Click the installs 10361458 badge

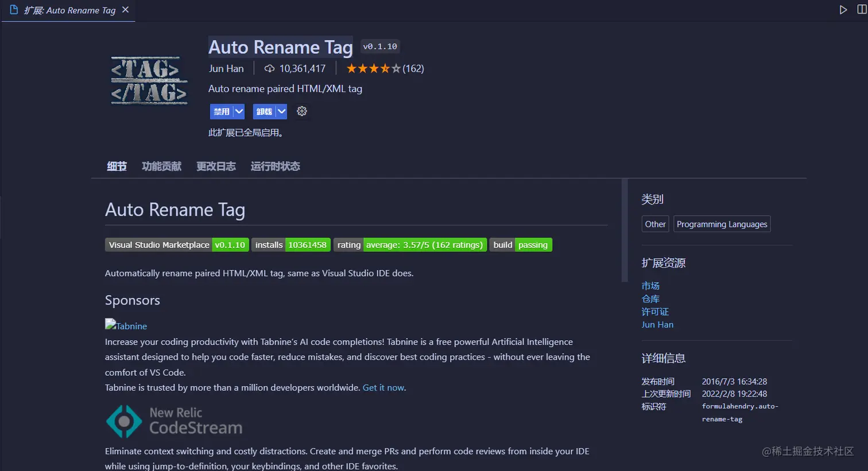tap(291, 245)
